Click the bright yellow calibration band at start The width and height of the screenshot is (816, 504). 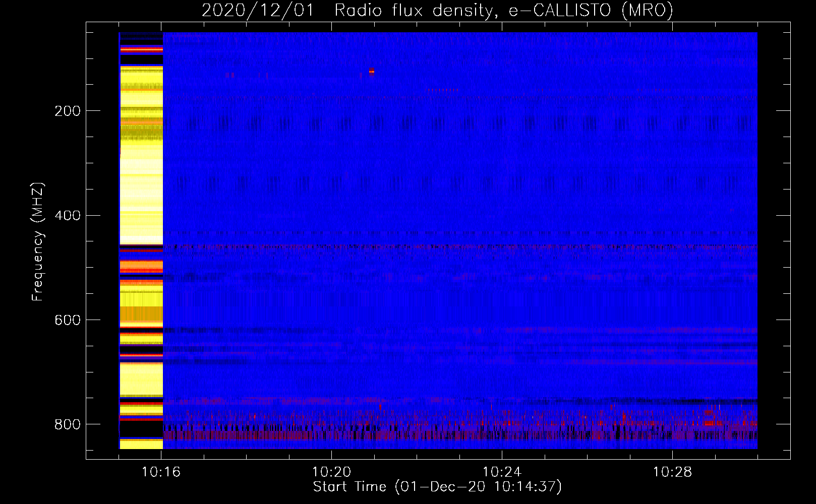pos(141,240)
